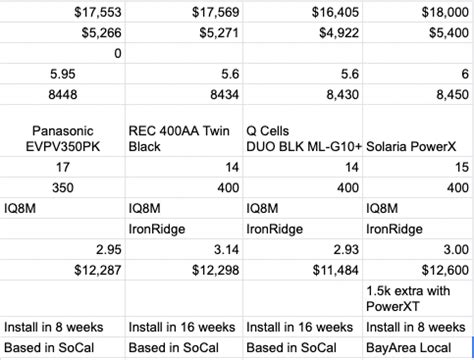This screenshot has width=474, height=360.
Task: Select the cell with panel count 17
Action: tap(62, 167)
